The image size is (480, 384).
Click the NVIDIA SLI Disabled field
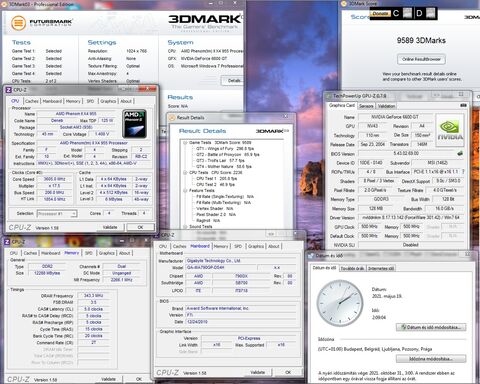click(412, 245)
